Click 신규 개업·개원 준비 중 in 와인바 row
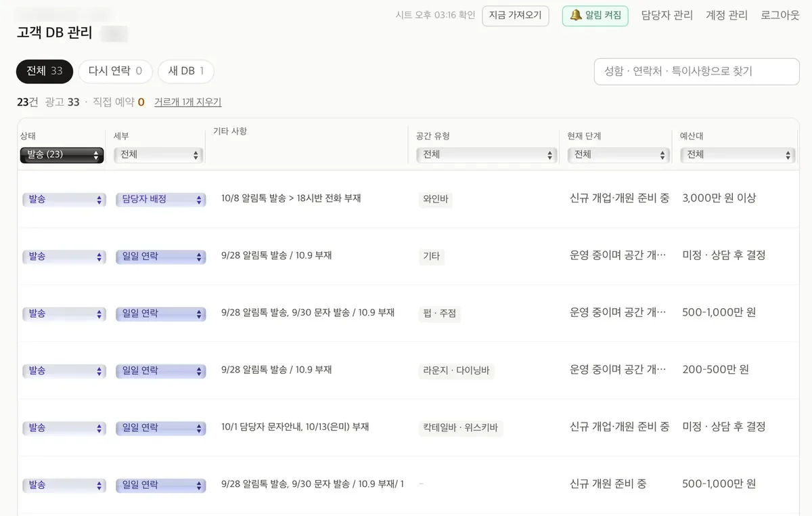Screen dimensions: 812x516 click(620, 198)
